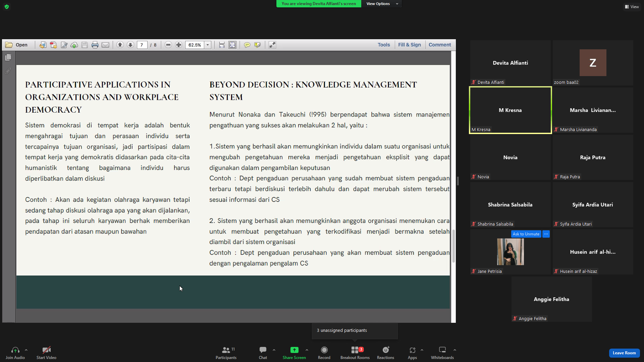This screenshot has width=644, height=362.
Task: Click the Leave Room button
Action: click(x=624, y=353)
